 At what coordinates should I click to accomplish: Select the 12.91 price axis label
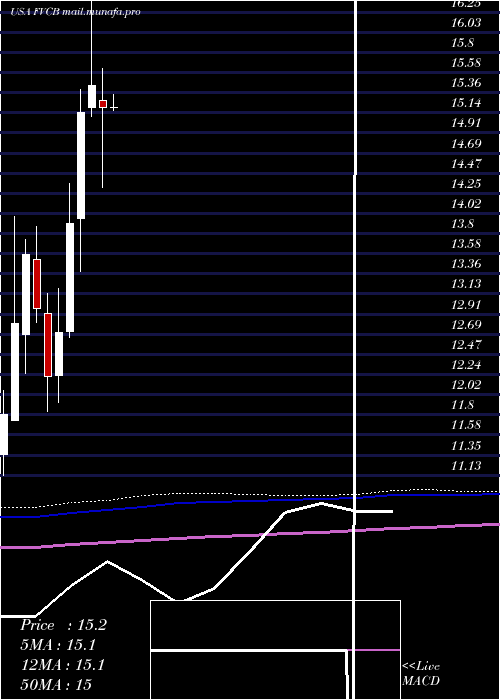pos(466,305)
